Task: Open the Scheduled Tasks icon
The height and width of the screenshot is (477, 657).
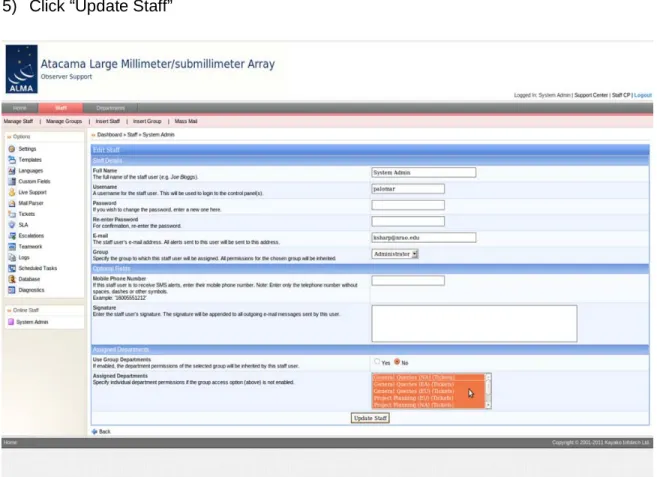Action: [12, 268]
